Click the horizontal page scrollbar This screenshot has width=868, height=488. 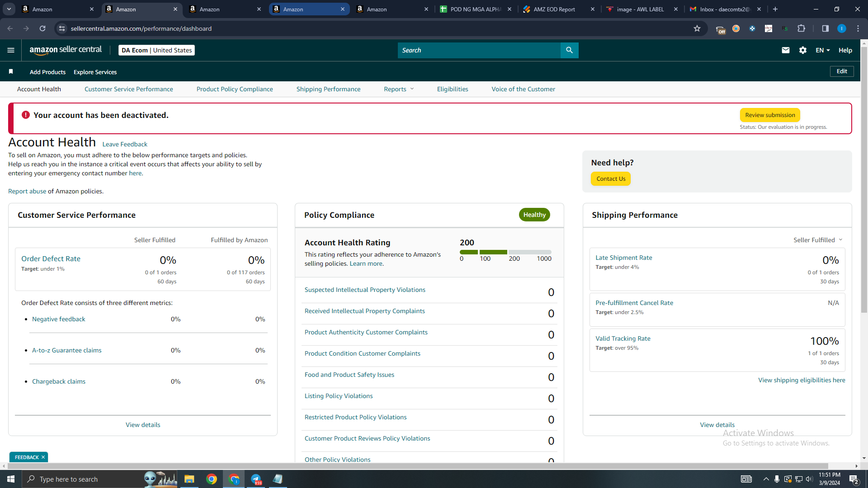point(418,466)
